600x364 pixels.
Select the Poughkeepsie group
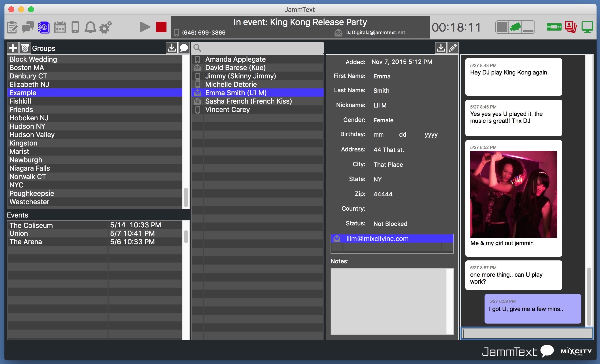(95, 193)
